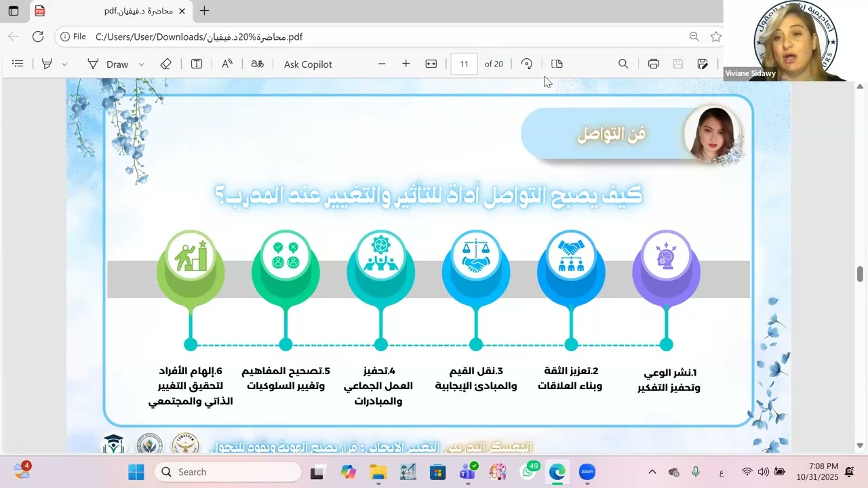868x488 pixels.
Task: Refresh the current page
Action: [x=38, y=37]
